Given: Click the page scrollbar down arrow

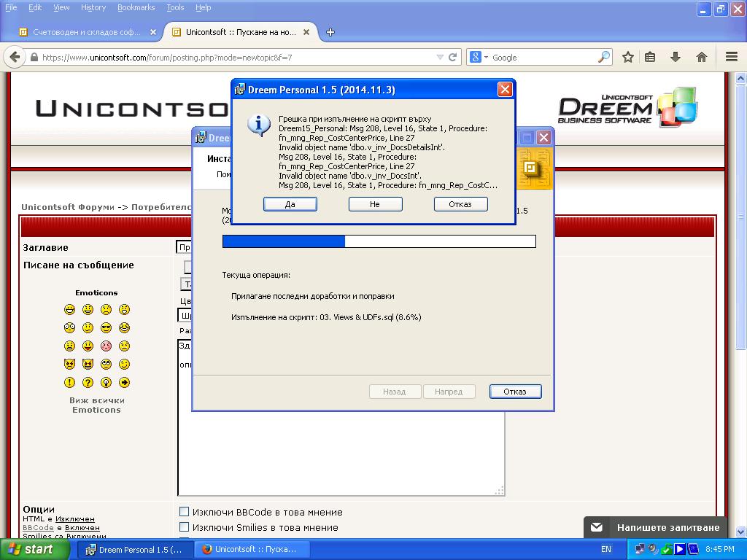Looking at the screenshot, I should (741, 532).
